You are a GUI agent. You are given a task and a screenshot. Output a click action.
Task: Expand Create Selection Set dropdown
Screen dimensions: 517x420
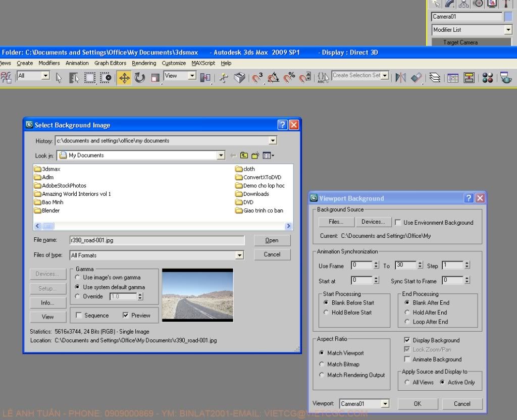385,76
